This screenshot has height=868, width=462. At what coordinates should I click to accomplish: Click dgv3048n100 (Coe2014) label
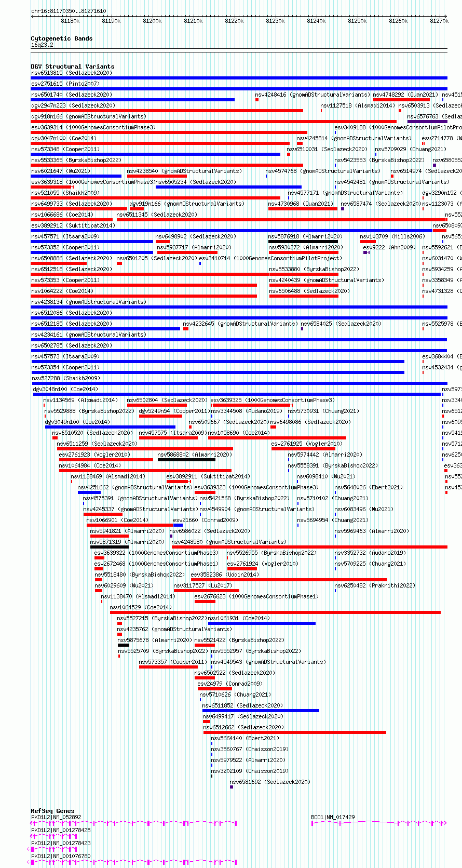[x=65, y=390]
